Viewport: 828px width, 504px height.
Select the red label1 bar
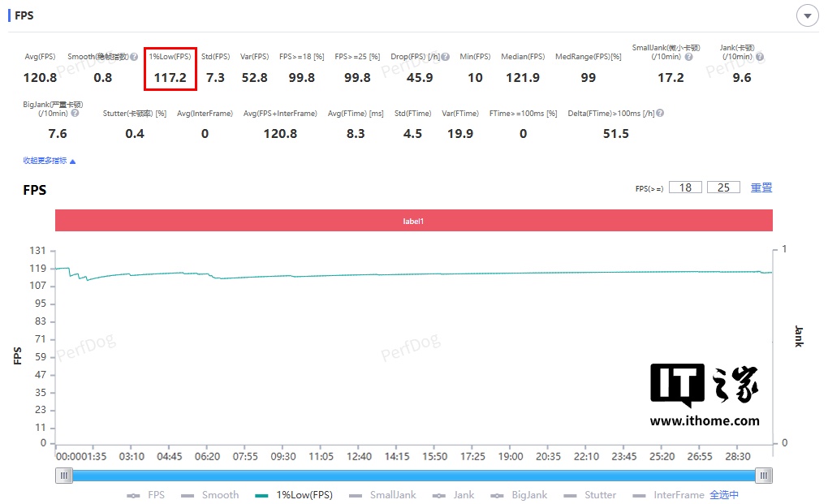coord(413,221)
